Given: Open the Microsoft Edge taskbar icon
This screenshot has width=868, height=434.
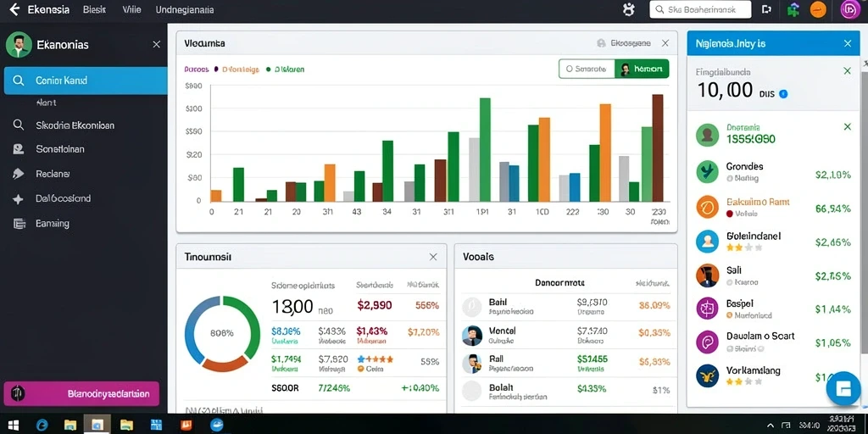Looking at the screenshot, I should click(x=42, y=425).
